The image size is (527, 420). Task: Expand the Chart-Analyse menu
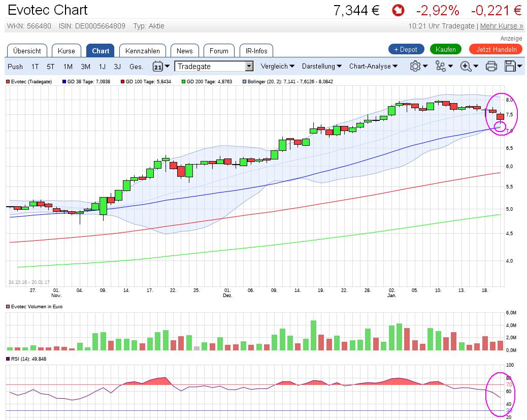coord(373,66)
